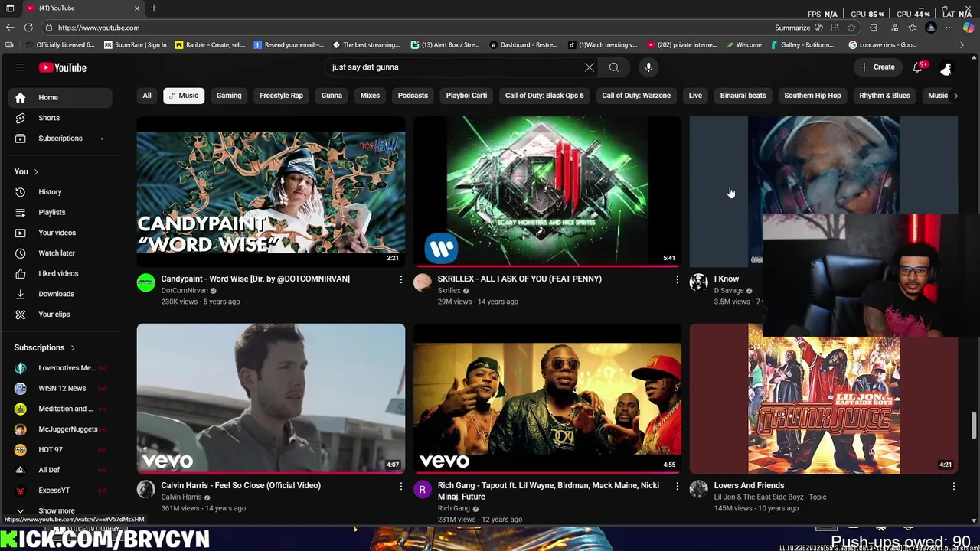Open McJuggerNuggets channel subscription
This screenshot has height=551, width=980.
(60, 429)
